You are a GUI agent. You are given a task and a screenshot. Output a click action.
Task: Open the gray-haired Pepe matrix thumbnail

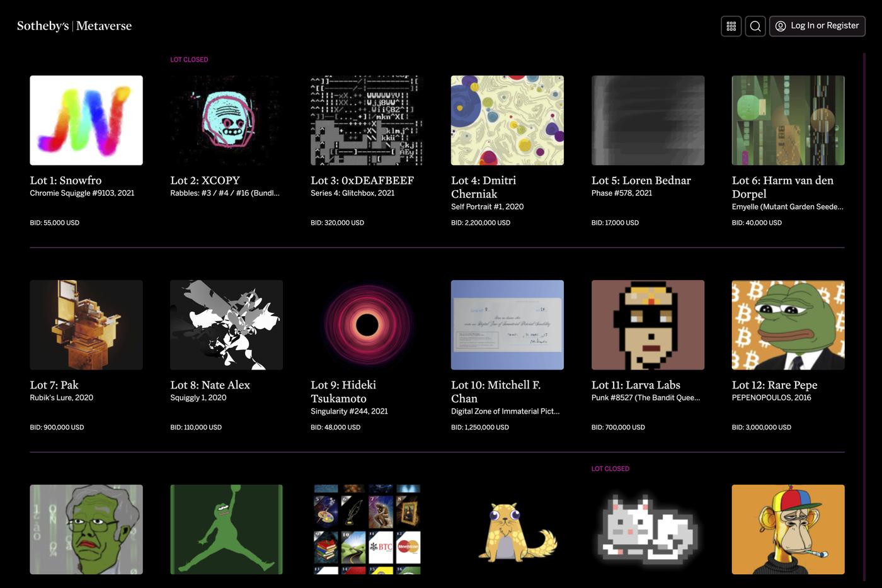86,529
